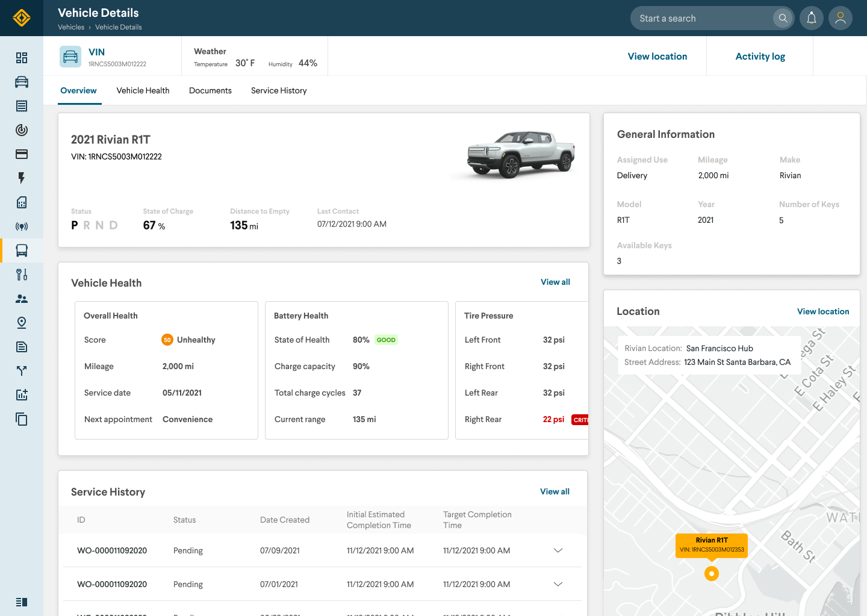The image size is (867, 616).
Task: Click 'San Francisco Hub' location text
Action: [719, 348]
